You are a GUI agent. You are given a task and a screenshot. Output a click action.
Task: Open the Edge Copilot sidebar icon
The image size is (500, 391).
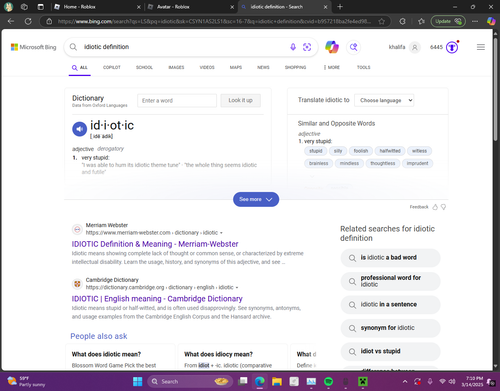[x=491, y=21]
